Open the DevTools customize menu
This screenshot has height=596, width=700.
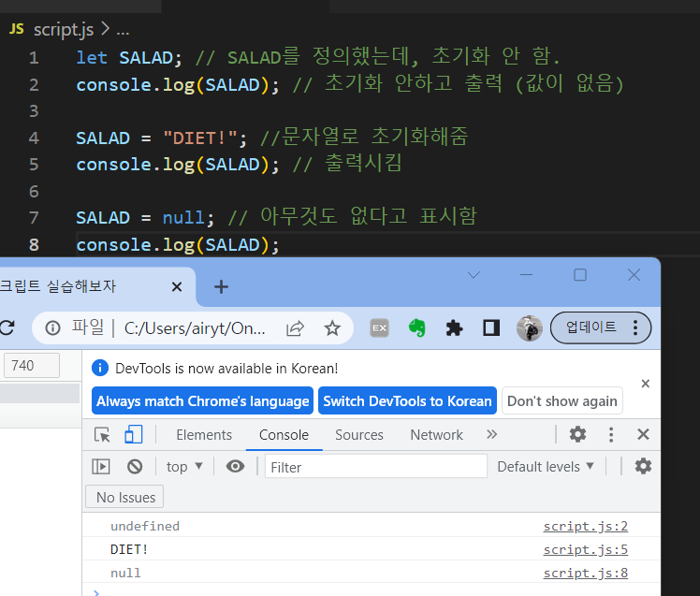coord(611,434)
